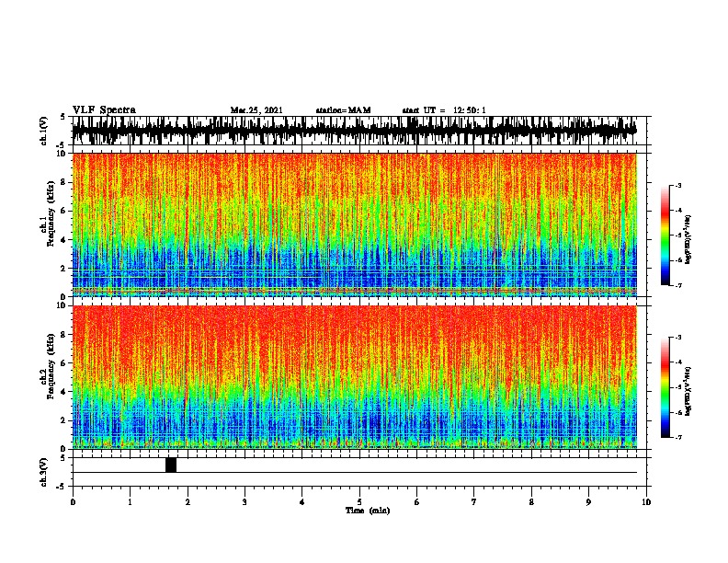Click inside the ch.2 spectrogram plot
This screenshot has width=728, height=563.
tap(354, 377)
